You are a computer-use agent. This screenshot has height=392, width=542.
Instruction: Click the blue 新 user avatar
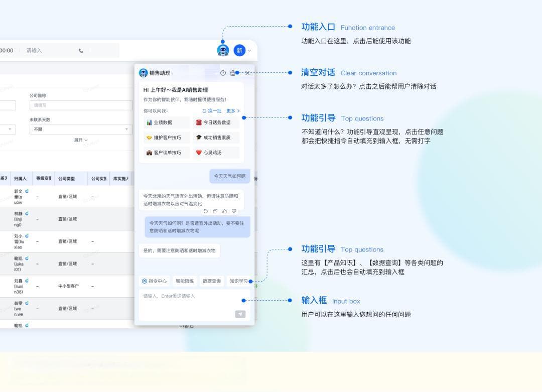(x=239, y=51)
